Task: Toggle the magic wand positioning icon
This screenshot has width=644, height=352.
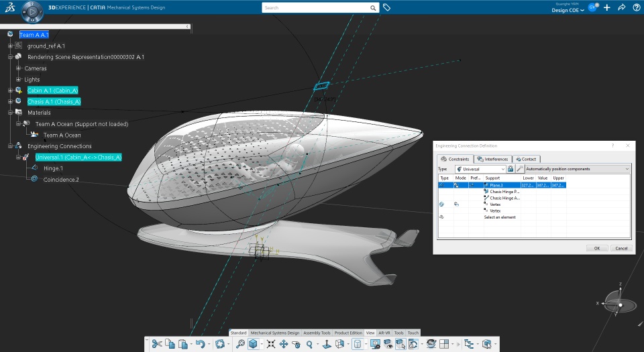Action: pos(519,168)
